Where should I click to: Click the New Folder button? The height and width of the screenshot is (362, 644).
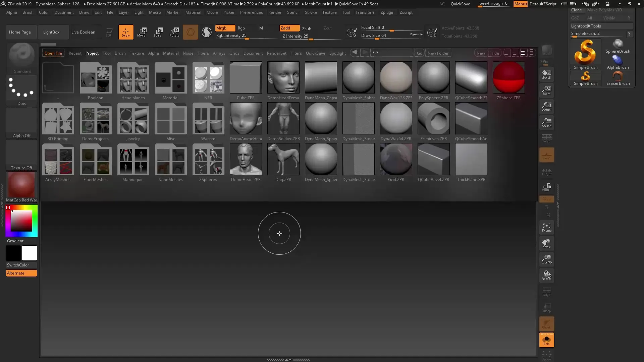pyautogui.click(x=438, y=53)
